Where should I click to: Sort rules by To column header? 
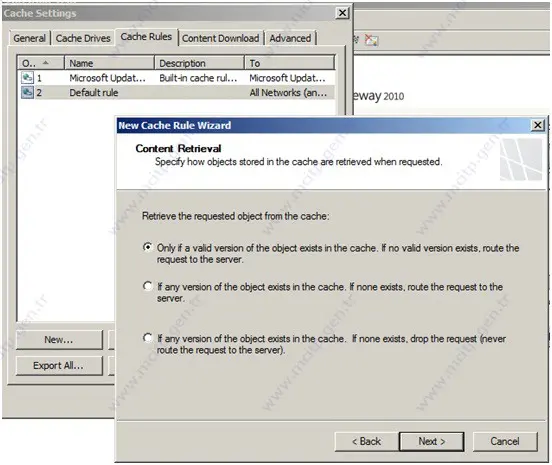289,63
